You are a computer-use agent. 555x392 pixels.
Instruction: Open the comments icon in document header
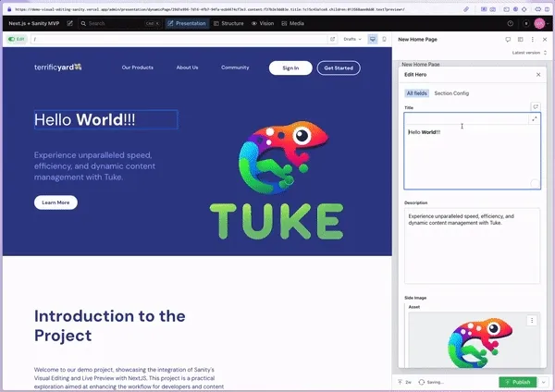point(508,40)
